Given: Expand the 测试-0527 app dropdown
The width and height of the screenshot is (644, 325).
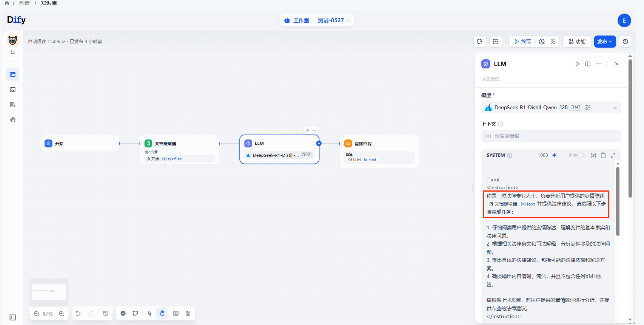Looking at the screenshot, I should (x=333, y=20).
